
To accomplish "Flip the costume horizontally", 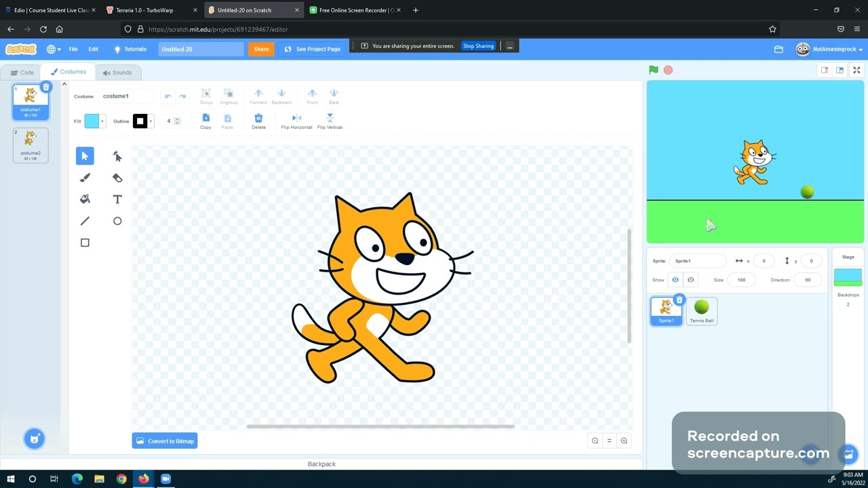I will click(x=296, y=121).
